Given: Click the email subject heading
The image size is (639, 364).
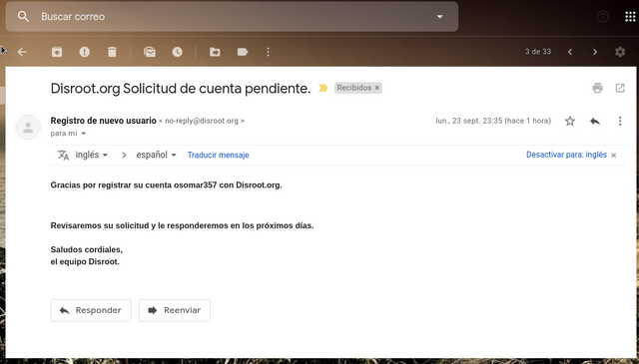Looking at the screenshot, I should click(x=181, y=89).
